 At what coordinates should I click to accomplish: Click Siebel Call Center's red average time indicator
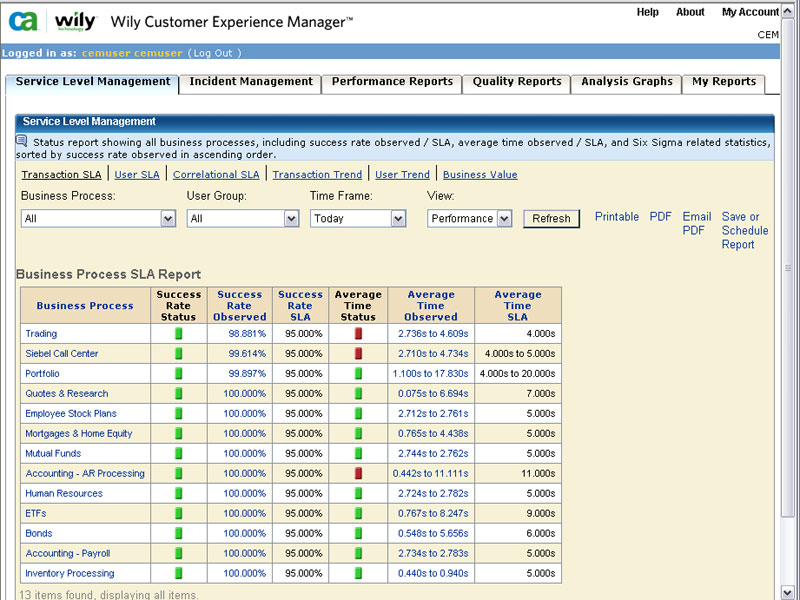358,354
